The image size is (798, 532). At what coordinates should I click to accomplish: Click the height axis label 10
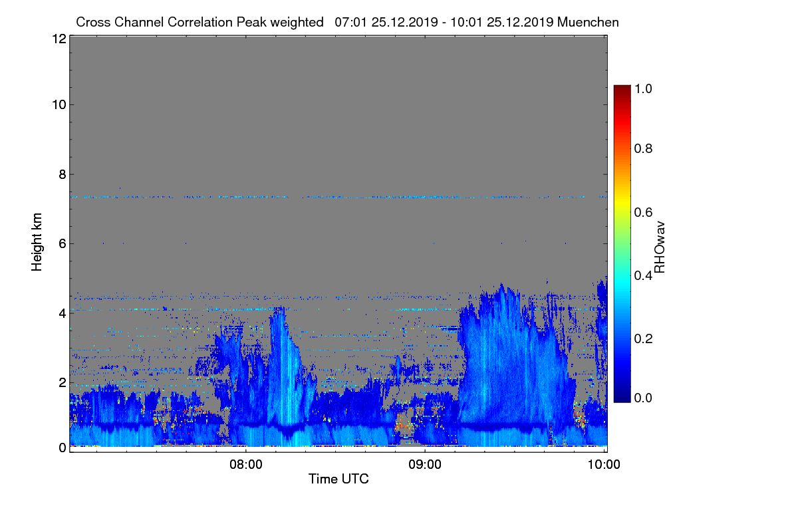click(x=58, y=104)
